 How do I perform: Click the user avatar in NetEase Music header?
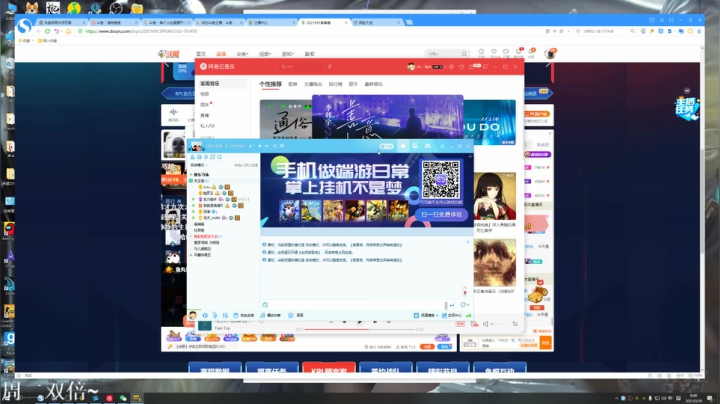point(411,67)
